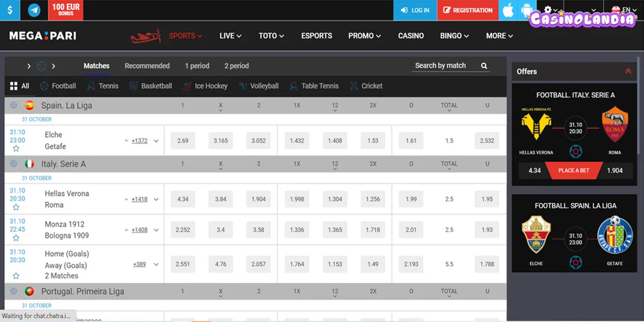Click the REGISTRATION button

pos(468,10)
